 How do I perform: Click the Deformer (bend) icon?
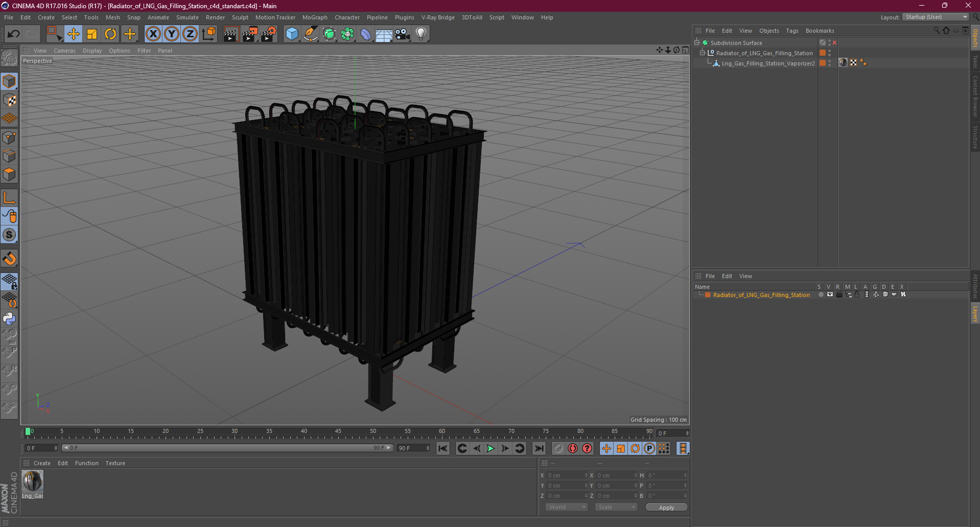(366, 34)
